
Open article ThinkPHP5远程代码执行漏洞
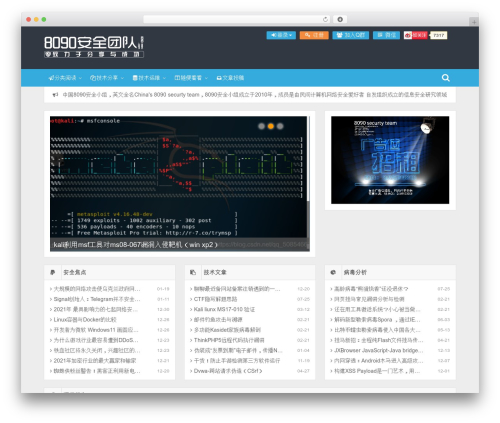click(229, 340)
